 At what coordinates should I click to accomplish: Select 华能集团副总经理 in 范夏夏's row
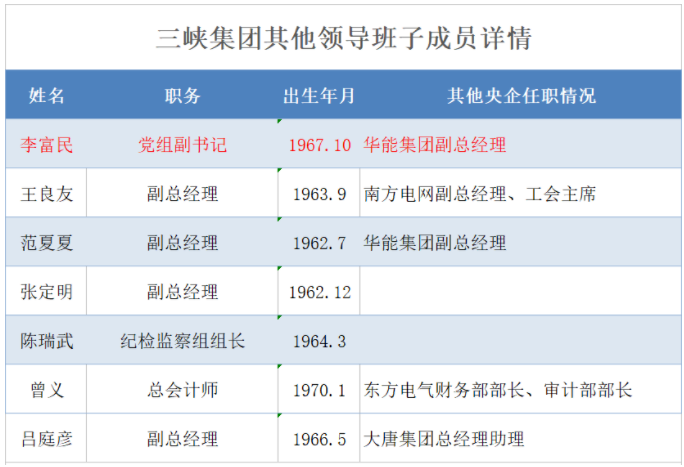pyautogui.click(x=435, y=243)
